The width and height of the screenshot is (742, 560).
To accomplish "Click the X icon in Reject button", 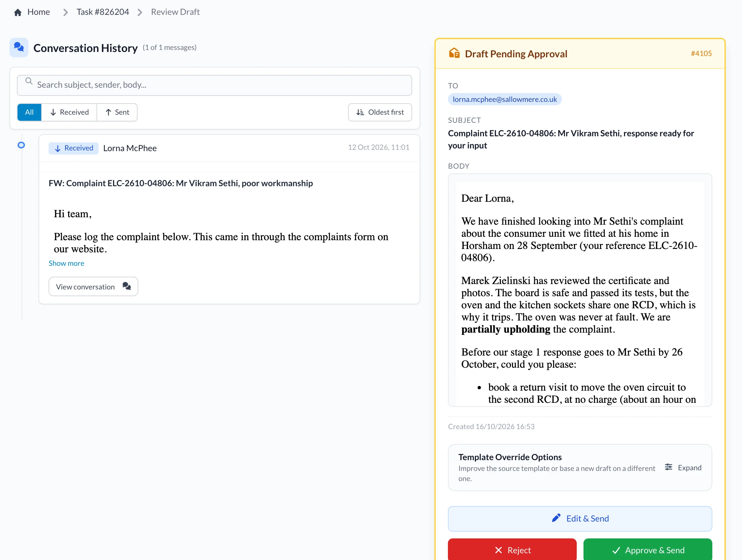I will pos(498,550).
